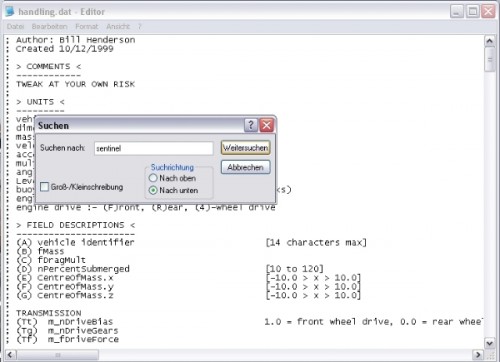Image resolution: width=500 pixels, height=362 pixels.
Task: Open the Format menu
Action: click(87, 26)
